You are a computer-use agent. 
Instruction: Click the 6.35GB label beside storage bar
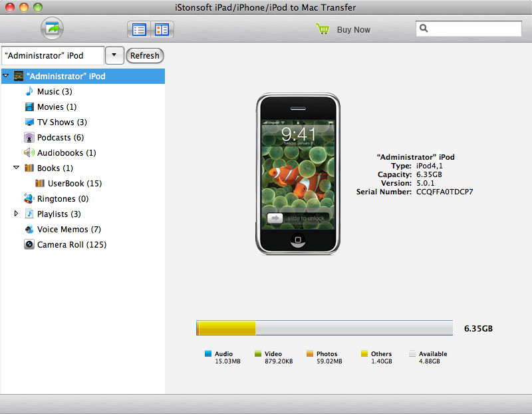point(478,328)
